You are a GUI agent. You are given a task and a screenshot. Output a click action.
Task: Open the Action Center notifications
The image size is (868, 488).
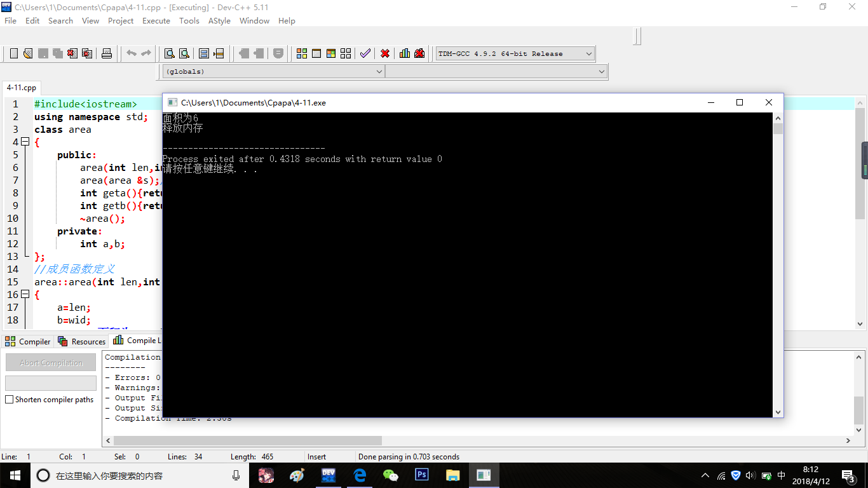click(848, 475)
